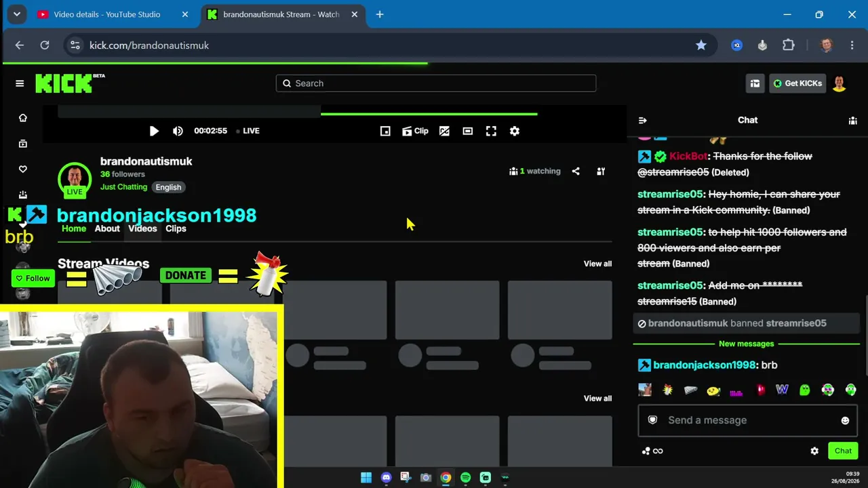Open chat settings gear
868x488 pixels.
(x=814, y=451)
